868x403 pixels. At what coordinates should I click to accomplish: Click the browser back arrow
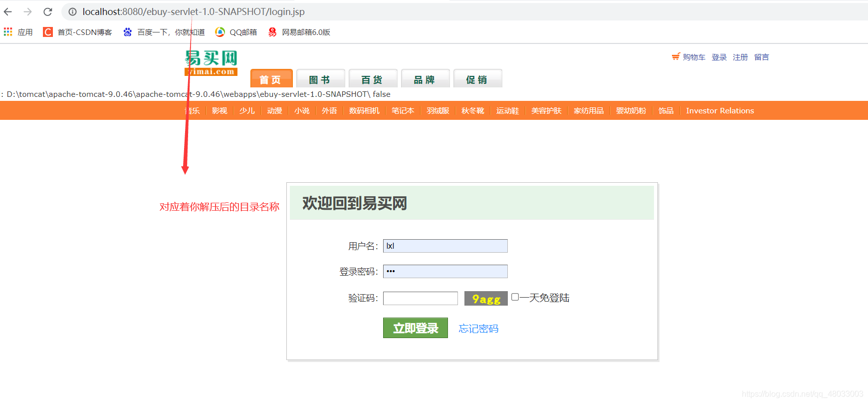tap(8, 11)
